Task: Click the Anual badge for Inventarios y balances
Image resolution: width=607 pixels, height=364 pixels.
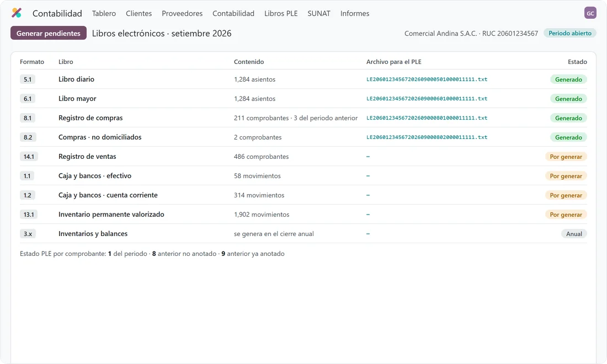Action: point(574,234)
